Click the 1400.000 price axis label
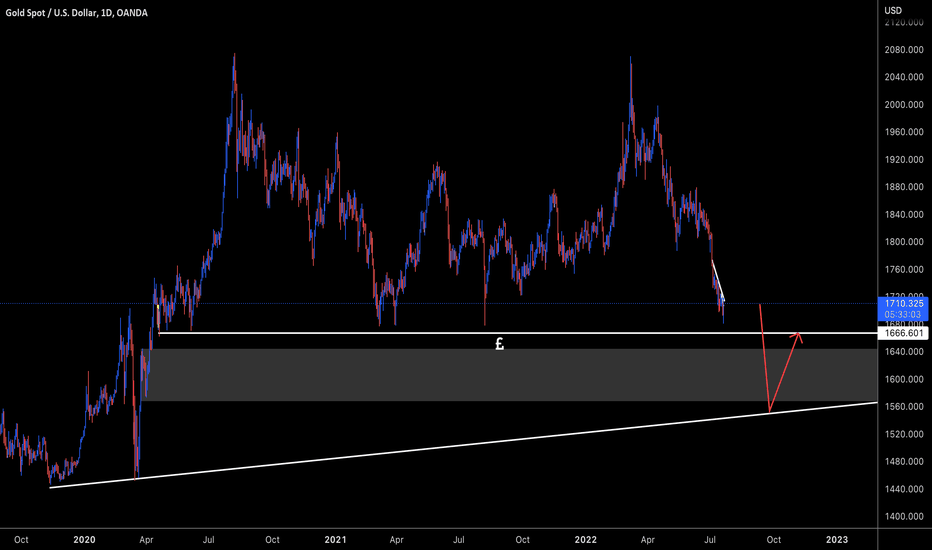Image resolution: width=932 pixels, height=550 pixels. 903,517
